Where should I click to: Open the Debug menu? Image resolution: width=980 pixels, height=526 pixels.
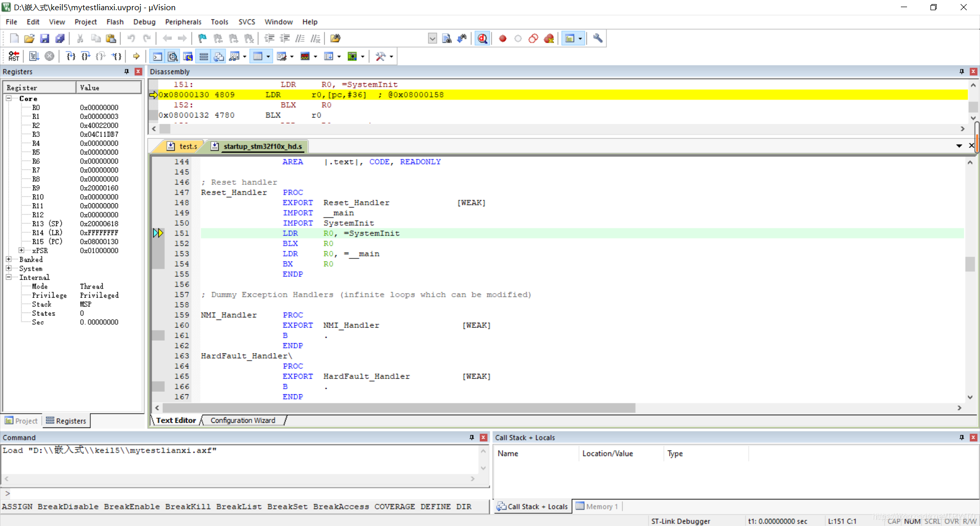pos(144,22)
